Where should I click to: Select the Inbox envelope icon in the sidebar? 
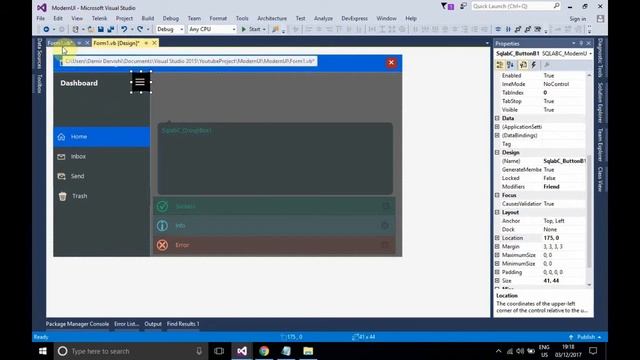click(x=61, y=156)
